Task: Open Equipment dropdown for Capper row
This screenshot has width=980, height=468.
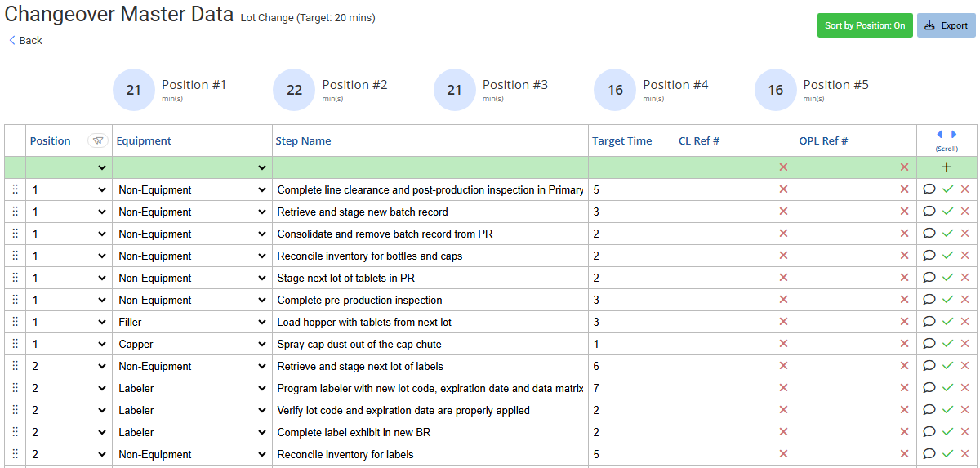Action: [x=262, y=344]
